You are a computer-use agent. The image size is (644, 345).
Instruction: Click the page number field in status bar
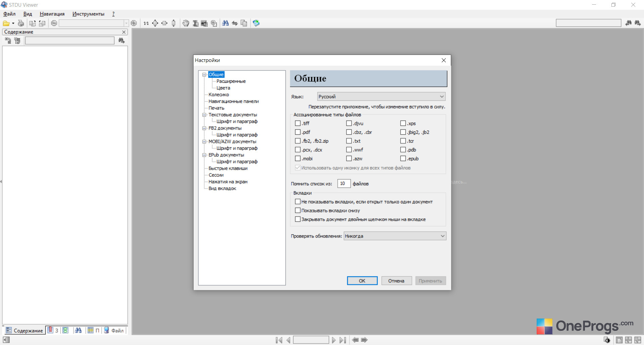click(311, 340)
